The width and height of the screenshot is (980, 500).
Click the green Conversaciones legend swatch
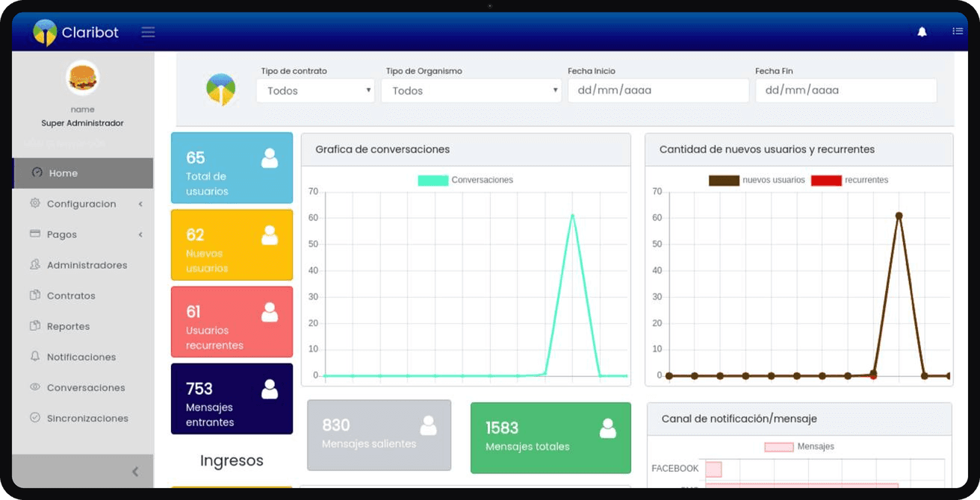point(432,179)
